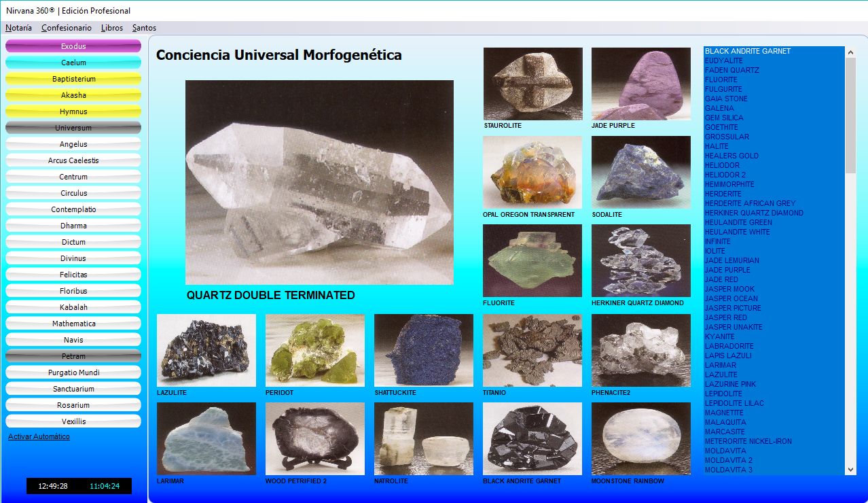The image size is (868, 503).
Task: Choose the Phenacite2 thumbnail
Action: [641, 350]
